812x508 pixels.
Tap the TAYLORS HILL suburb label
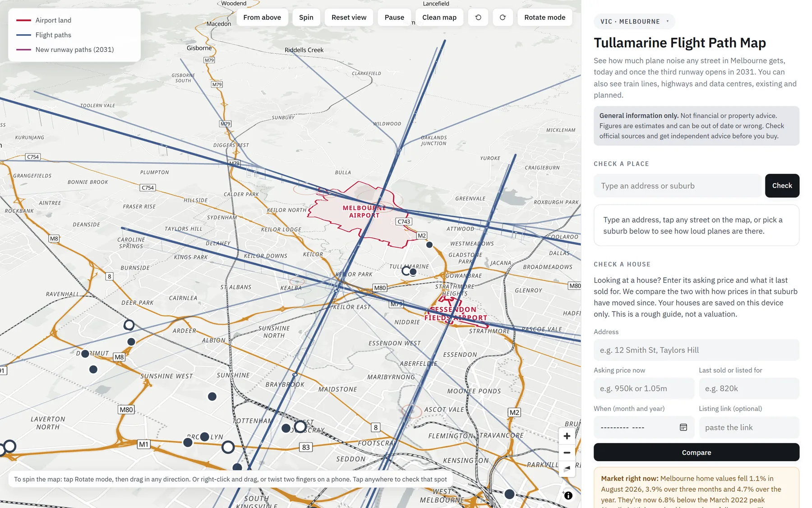(183, 229)
